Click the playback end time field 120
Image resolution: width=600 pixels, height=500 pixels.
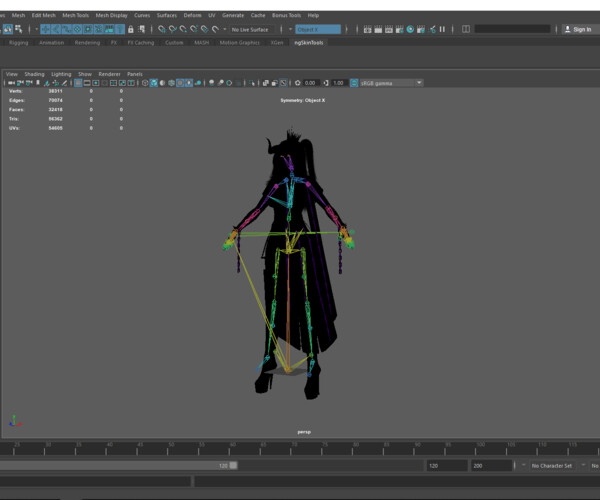(x=447, y=466)
